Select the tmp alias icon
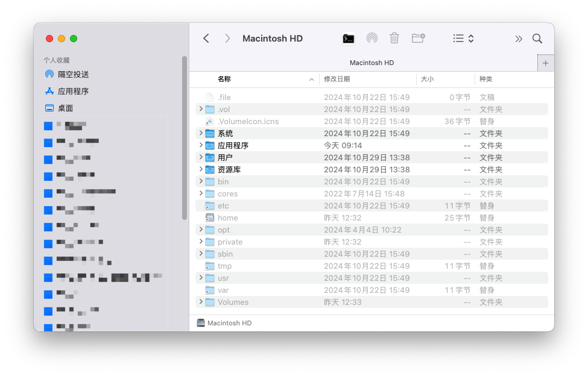This screenshot has height=376, width=588. [210, 266]
